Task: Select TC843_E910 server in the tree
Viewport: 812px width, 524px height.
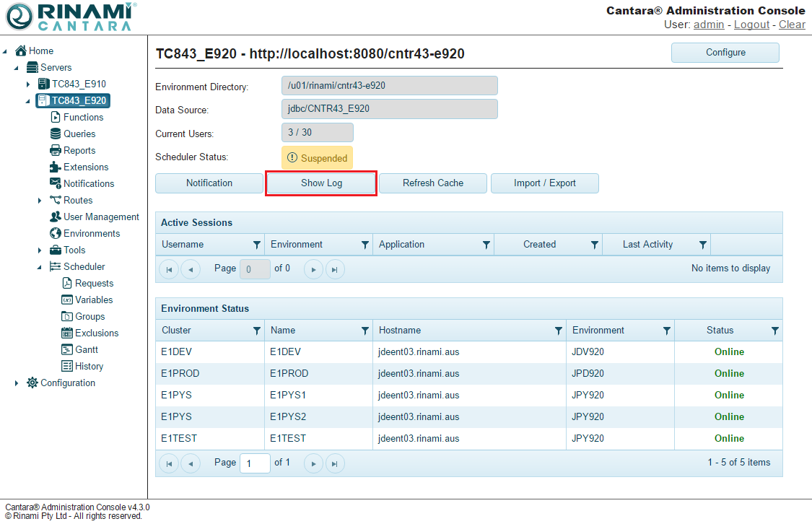Action: [78, 84]
